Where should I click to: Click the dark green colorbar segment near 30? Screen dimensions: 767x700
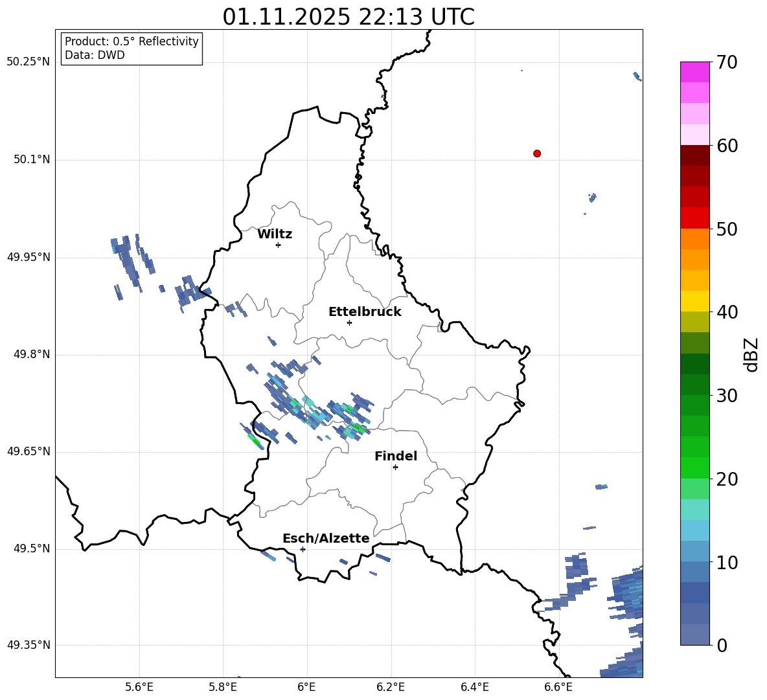coord(694,384)
